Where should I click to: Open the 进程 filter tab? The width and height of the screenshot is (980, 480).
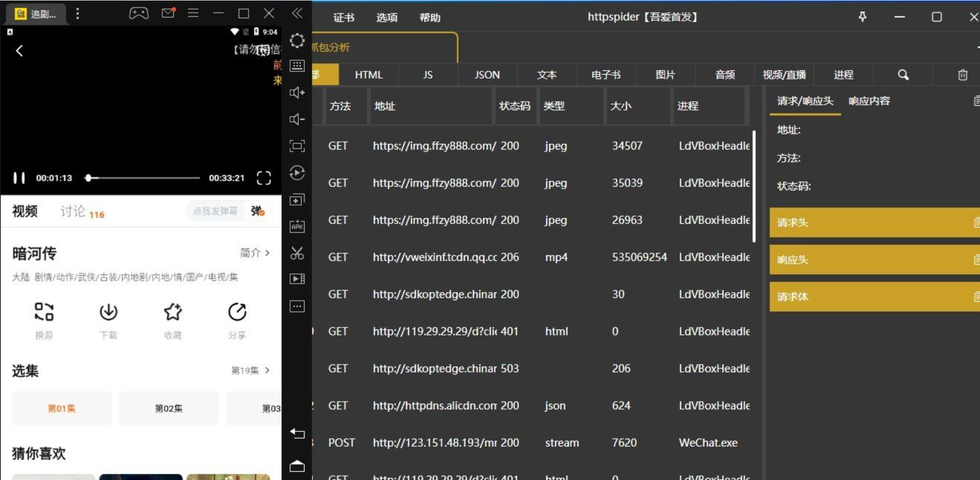click(x=844, y=75)
